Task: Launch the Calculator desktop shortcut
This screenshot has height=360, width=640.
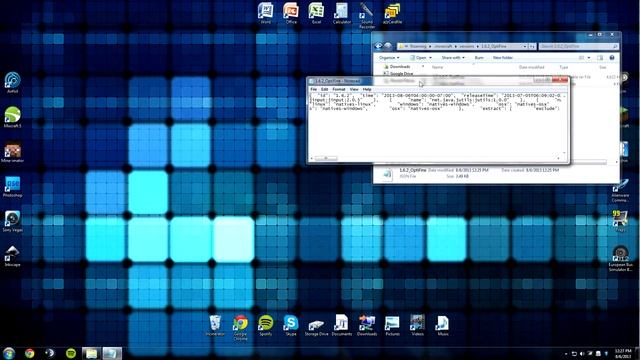Action: [342, 13]
